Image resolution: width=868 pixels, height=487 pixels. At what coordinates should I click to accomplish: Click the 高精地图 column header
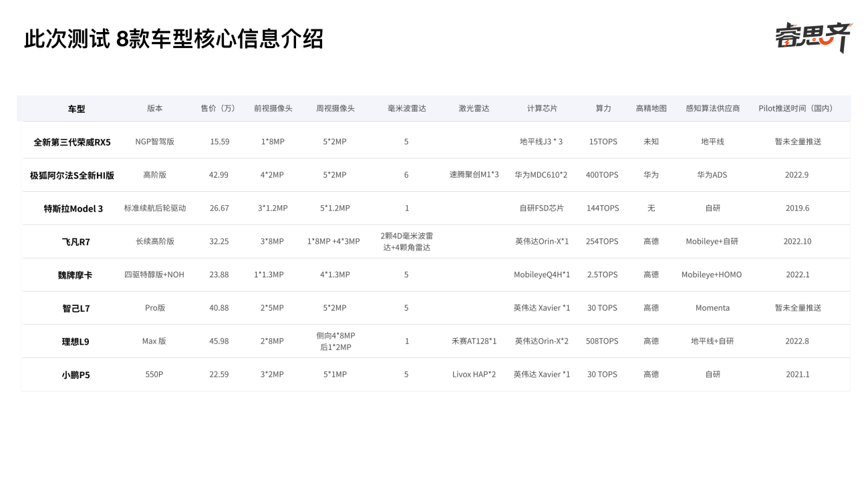pyautogui.click(x=651, y=108)
